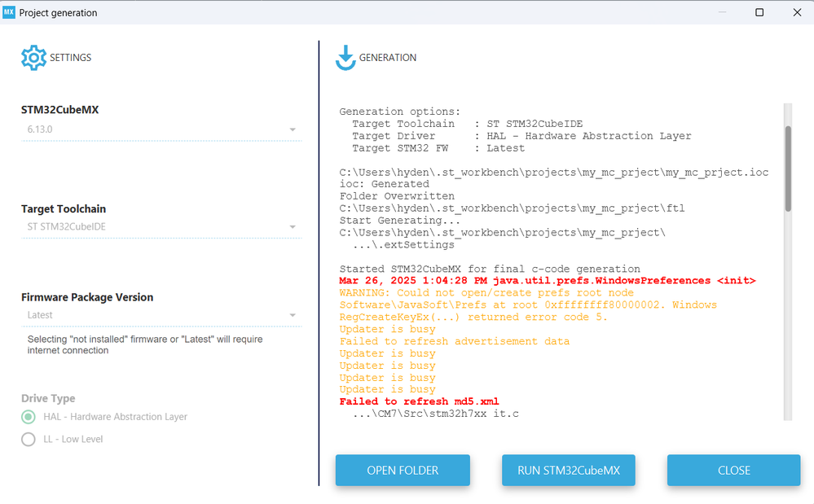Maximize the Project generation window
Viewport: 814px width, 504px height.
(x=759, y=12)
